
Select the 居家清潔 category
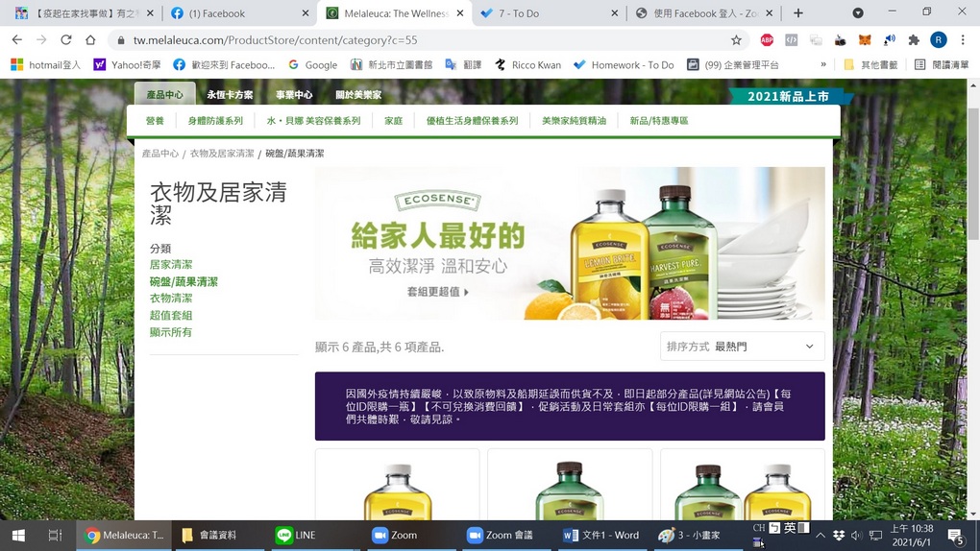[x=171, y=264]
